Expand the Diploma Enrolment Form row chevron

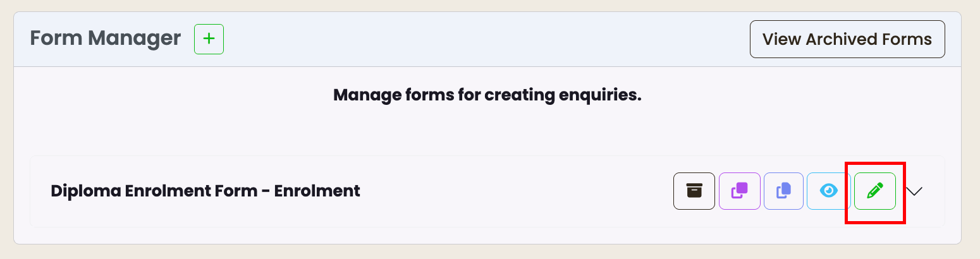914,191
